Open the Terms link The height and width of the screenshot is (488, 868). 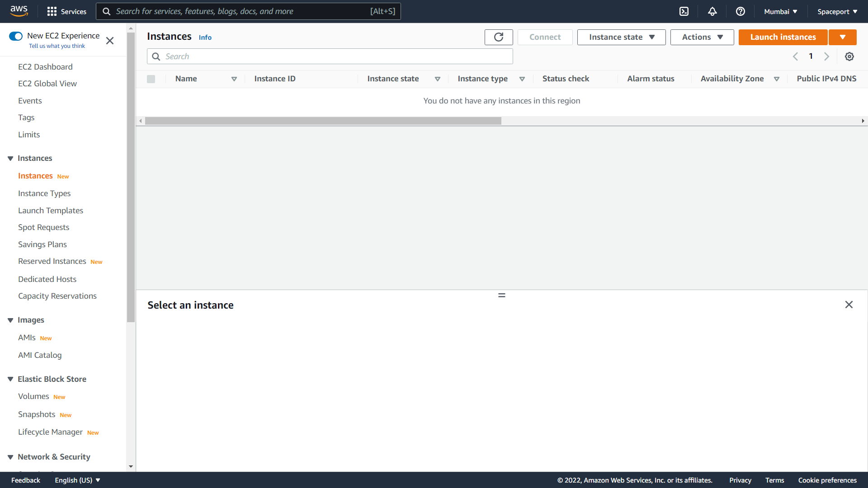pyautogui.click(x=774, y=480)
